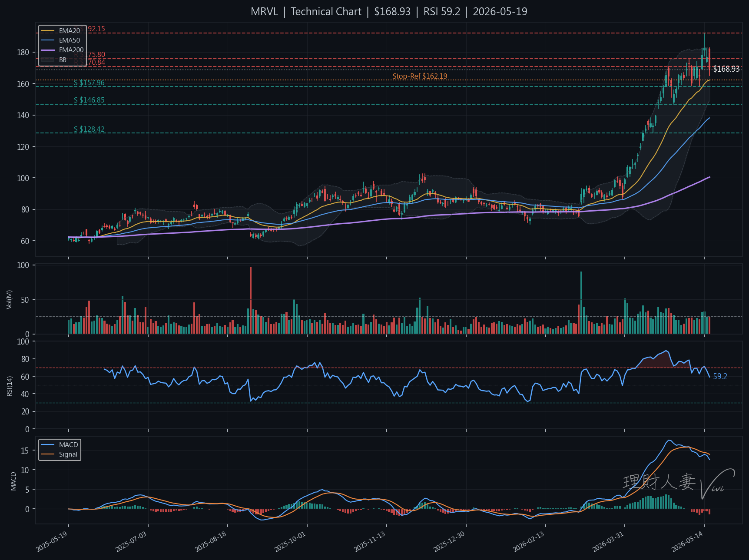Select the EMA50 legend label

[70, 40]
